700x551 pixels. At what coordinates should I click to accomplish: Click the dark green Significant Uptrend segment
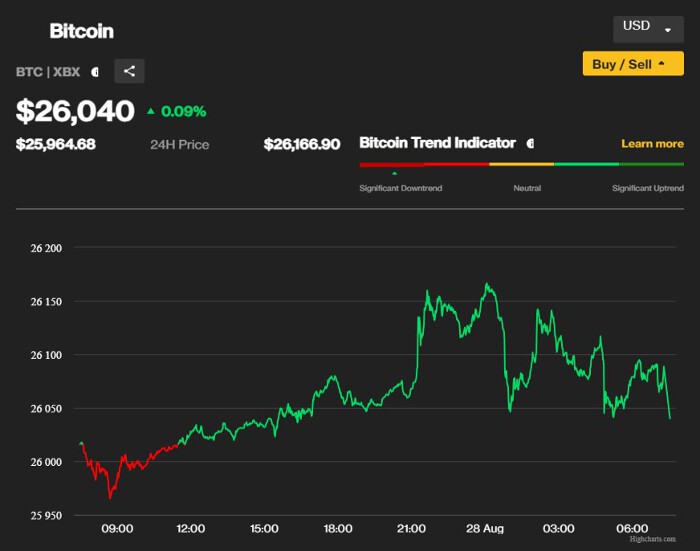tap(651, 164)
